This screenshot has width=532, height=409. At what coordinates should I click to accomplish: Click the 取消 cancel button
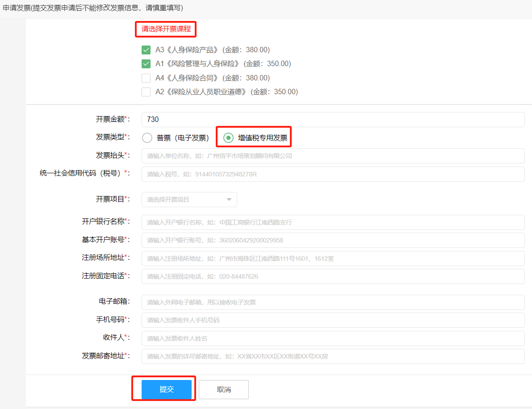(223, 389)
